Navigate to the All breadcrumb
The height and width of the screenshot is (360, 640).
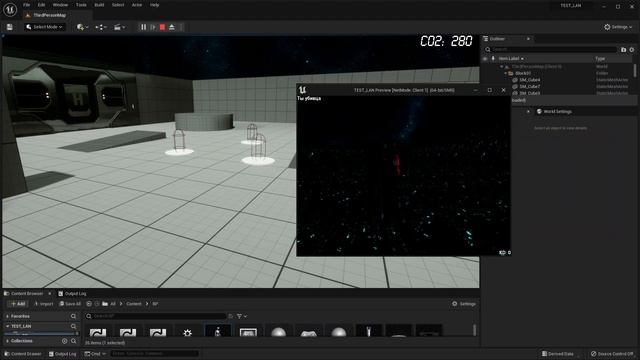coord(113,304)
